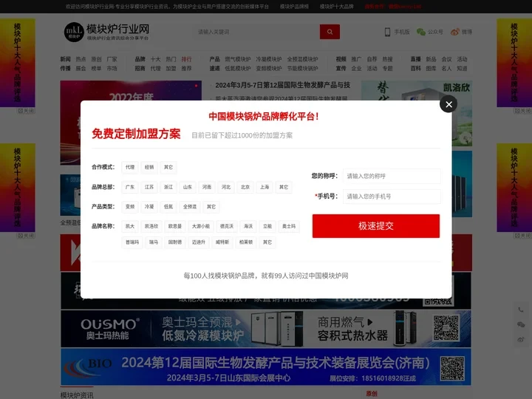Open the 新闻 navigation menu item
Image resolution: width=532 pixels, height=399 pixels.
(x=65, y=59)
